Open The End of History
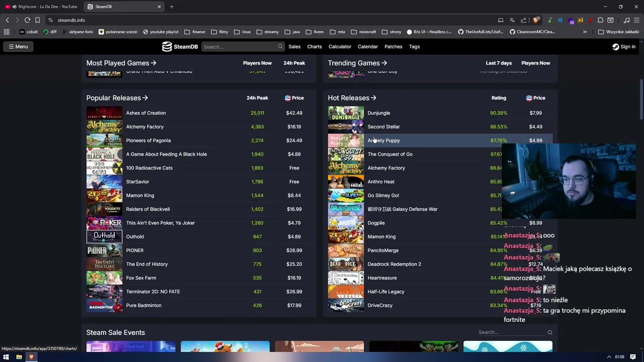 [x=147, y=264]
